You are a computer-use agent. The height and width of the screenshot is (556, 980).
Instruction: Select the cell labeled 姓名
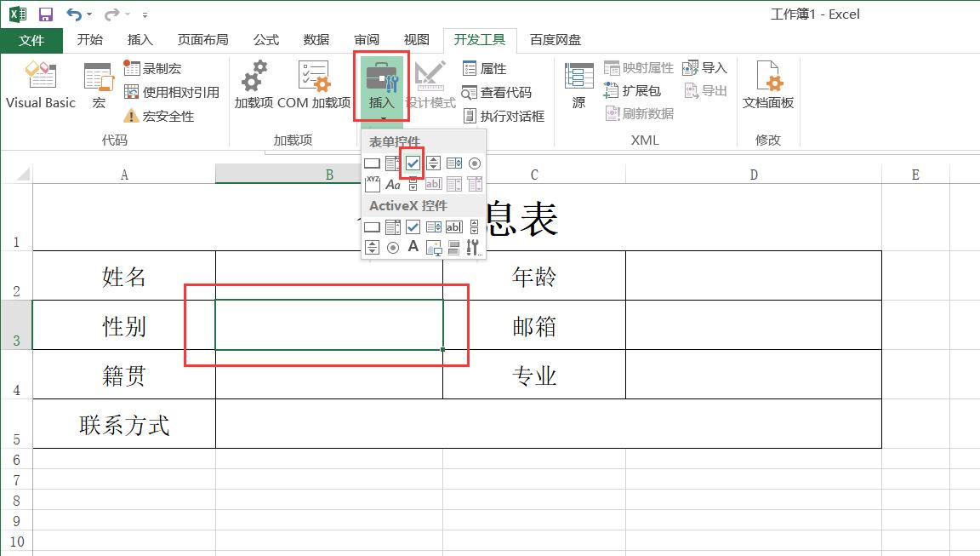123,276
